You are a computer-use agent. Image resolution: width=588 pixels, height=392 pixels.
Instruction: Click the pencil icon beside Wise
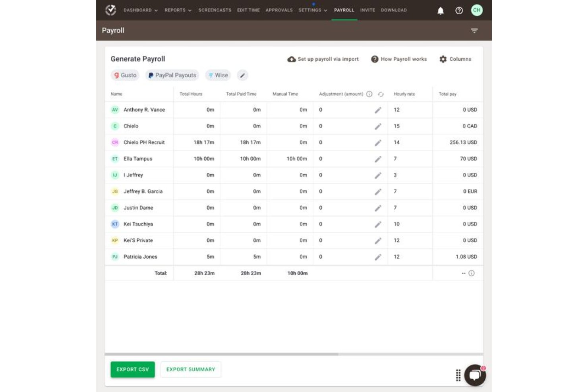[x=242, y=75]
